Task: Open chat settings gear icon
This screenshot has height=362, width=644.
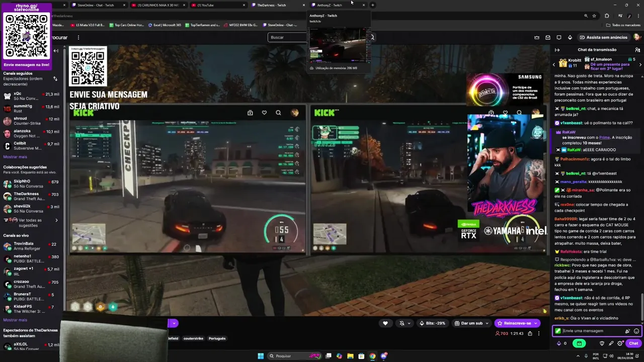Action: pos(620,343)
